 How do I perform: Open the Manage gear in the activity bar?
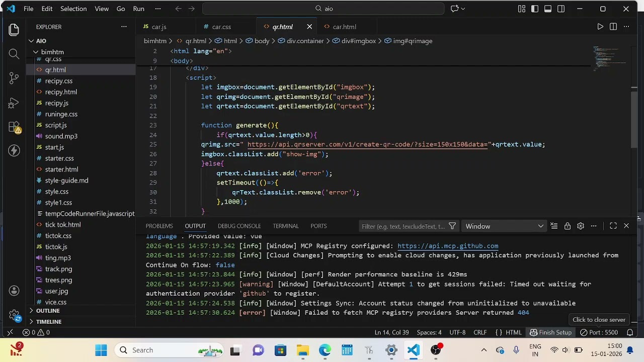pos(14,315)
